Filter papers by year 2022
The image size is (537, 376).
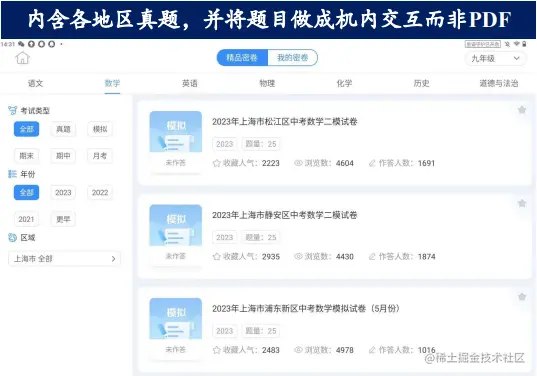(100, 192)
